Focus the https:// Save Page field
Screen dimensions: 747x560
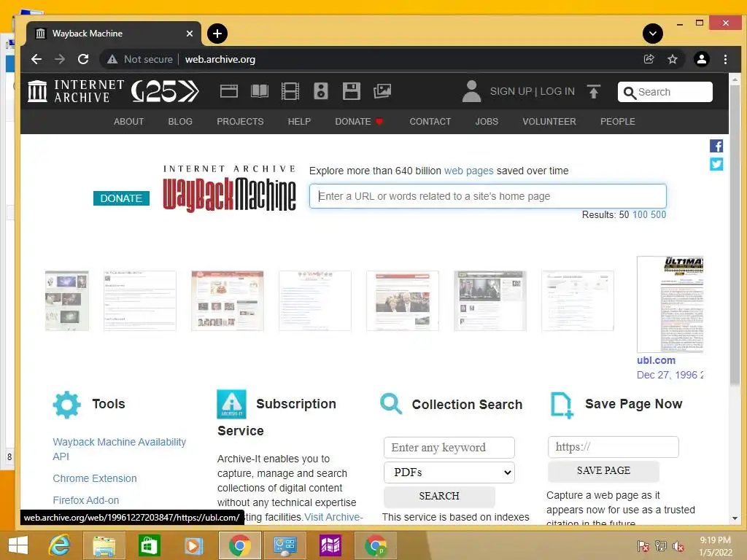[613, 447]
